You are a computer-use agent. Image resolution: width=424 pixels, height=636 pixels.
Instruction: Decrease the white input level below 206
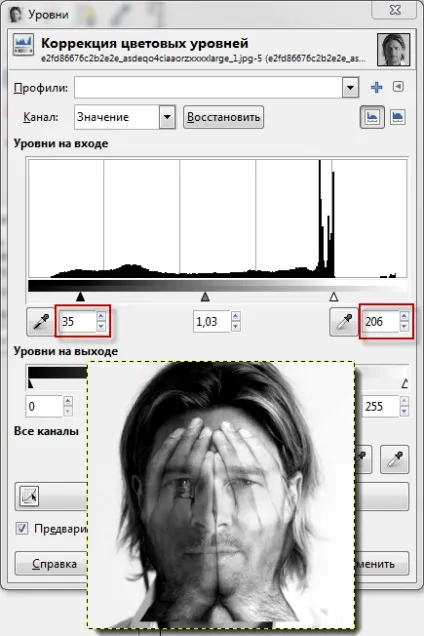(x=404, y=327)
